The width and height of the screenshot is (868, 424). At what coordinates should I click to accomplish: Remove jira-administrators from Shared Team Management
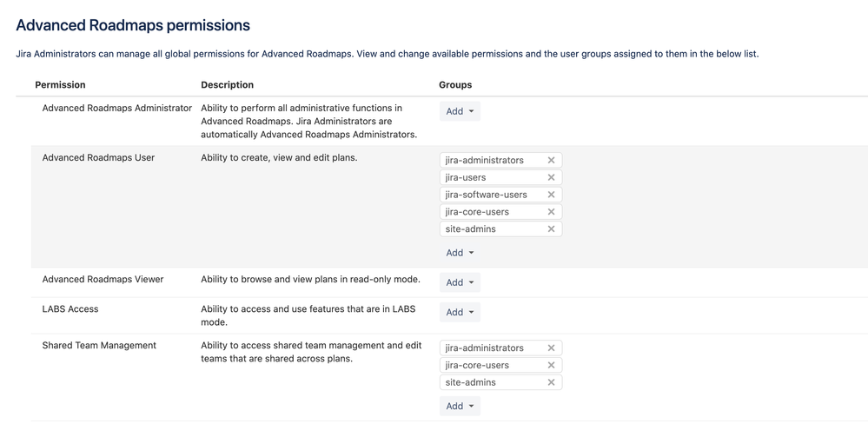pos(551,348)
